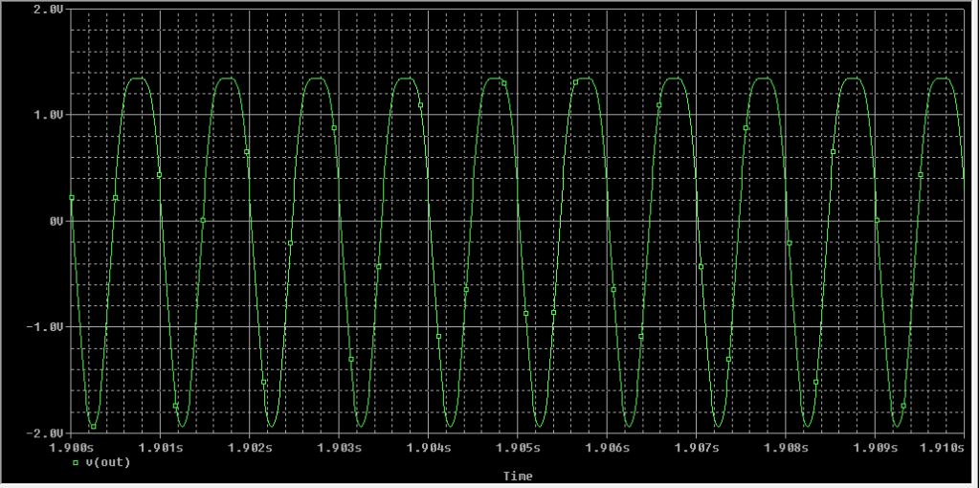Click the 1.906s x-axis tick label
This screenshot has height=488, width=980.
[x=607, y=447]
